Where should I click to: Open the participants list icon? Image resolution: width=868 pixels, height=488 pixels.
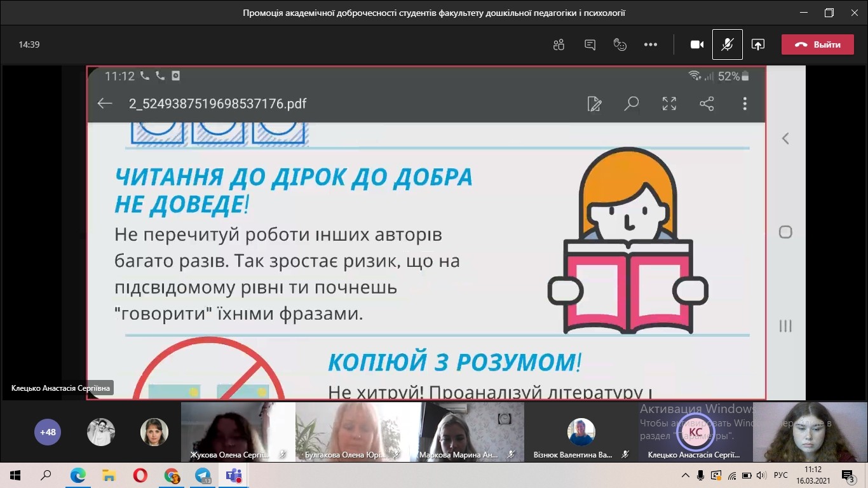point(559,44)
